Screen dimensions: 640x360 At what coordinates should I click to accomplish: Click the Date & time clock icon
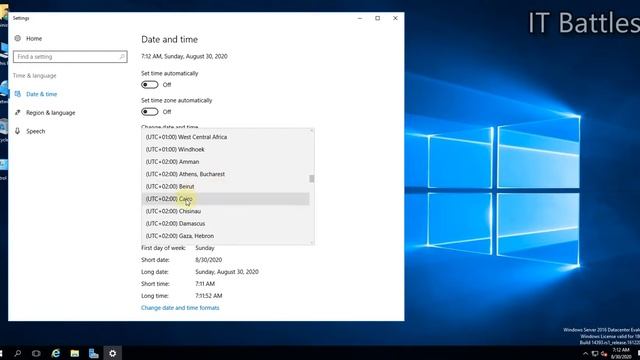[18, 94]
